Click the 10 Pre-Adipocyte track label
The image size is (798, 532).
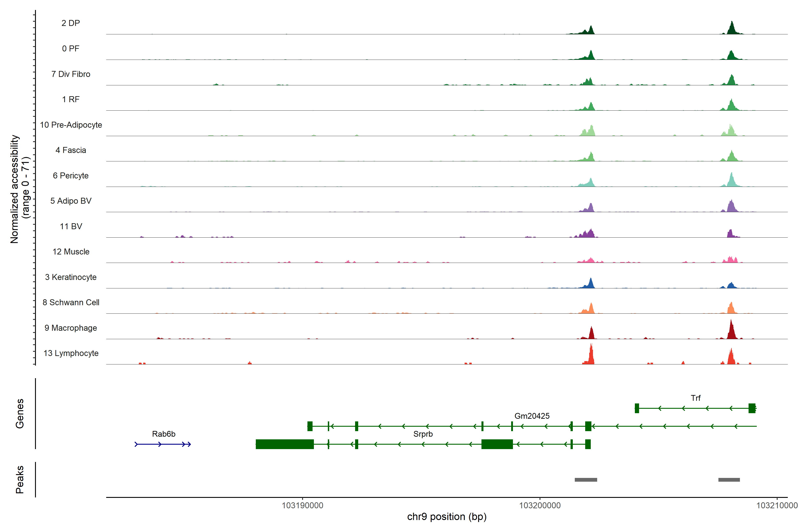coord(71,125)
